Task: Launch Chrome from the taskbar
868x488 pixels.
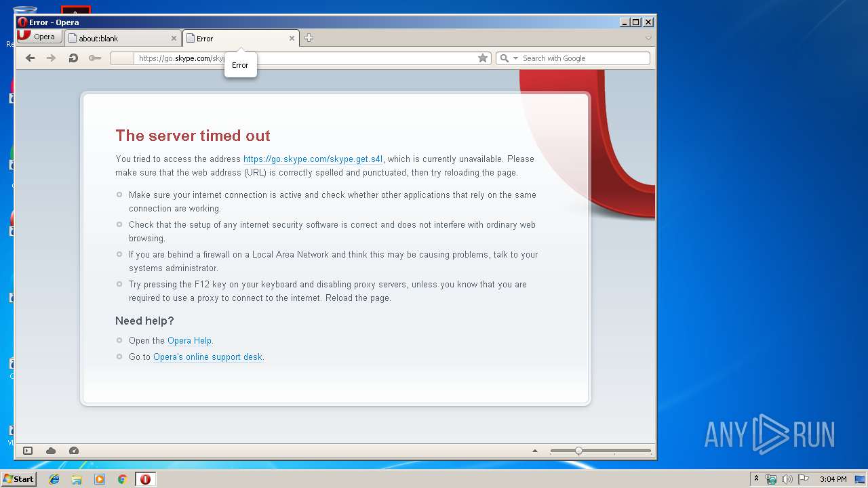Action: tap(123, 479)
